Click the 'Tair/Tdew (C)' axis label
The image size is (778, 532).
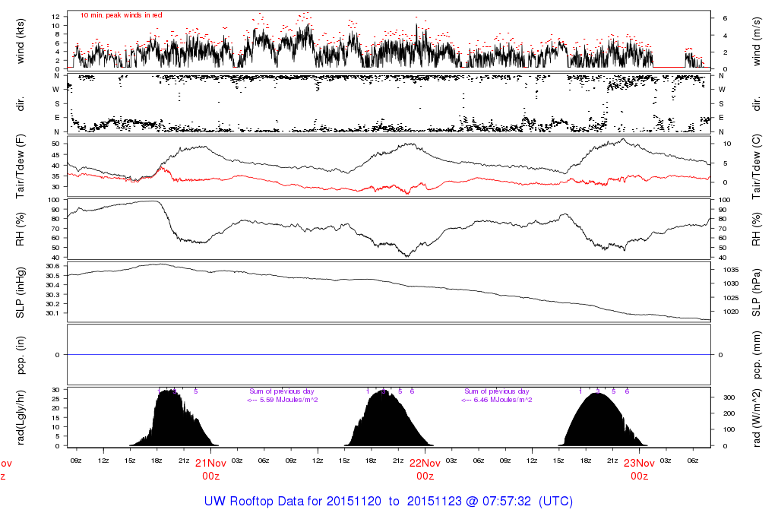[x=757, y=166]
